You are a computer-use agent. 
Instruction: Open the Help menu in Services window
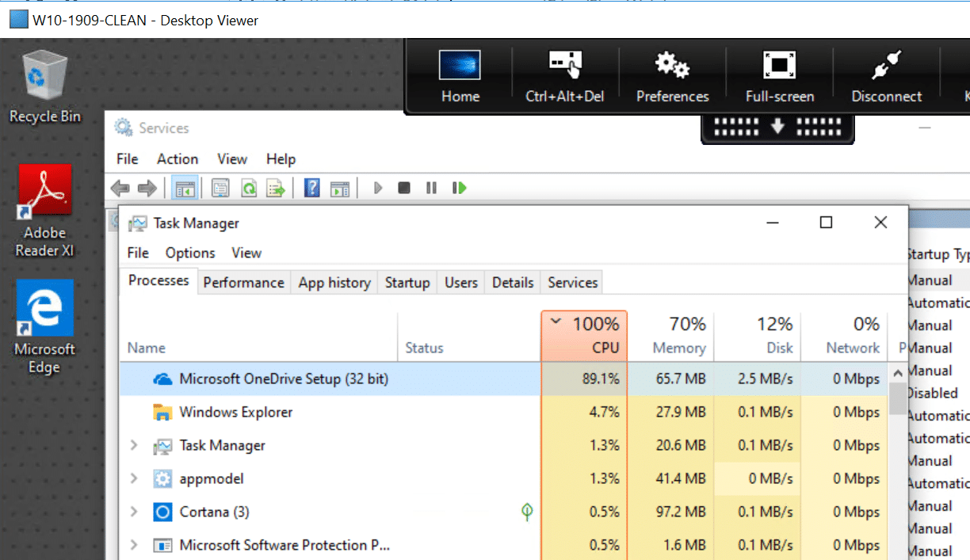[x=281, y=159]
